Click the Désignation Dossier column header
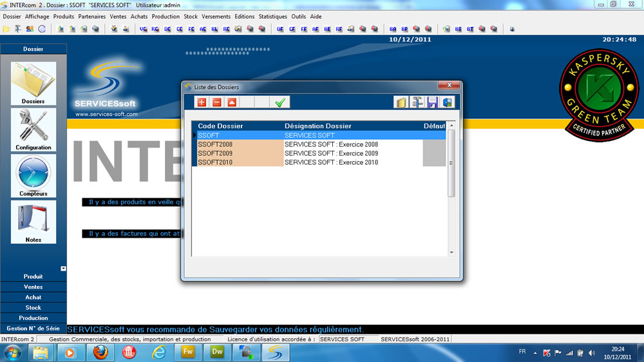Image resolution: width=644 pixels, height=362 pixels. pos(318,126)
